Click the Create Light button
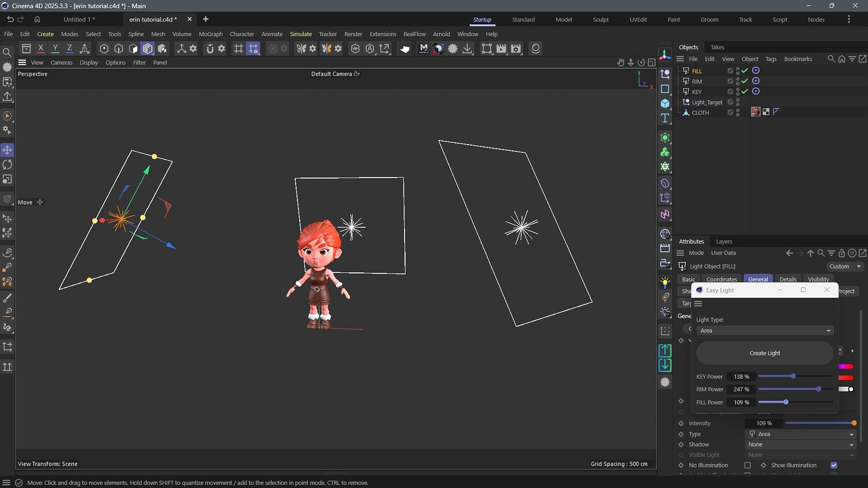868x488 pixels. click(765, 353)
